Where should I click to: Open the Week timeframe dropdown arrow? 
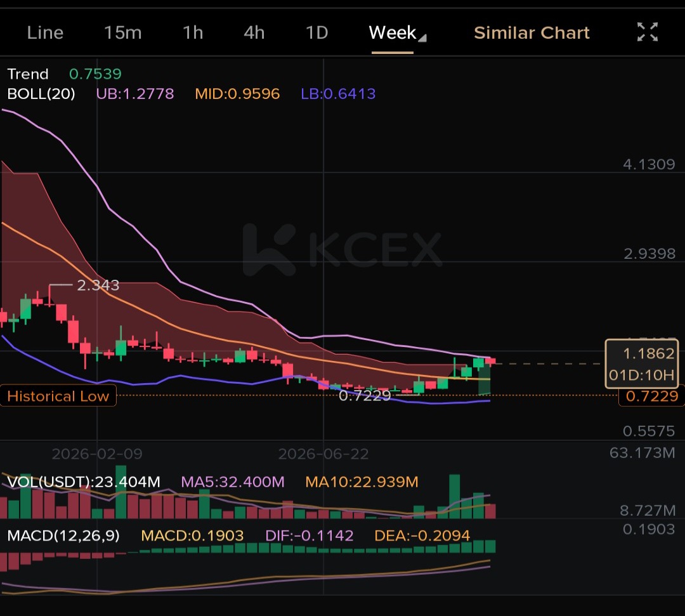422,39
